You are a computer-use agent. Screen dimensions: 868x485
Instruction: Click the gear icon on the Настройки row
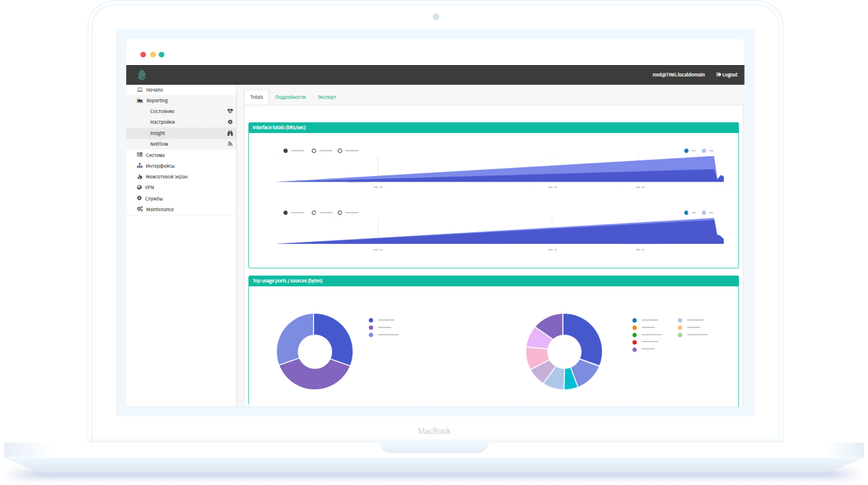[230, 122]
